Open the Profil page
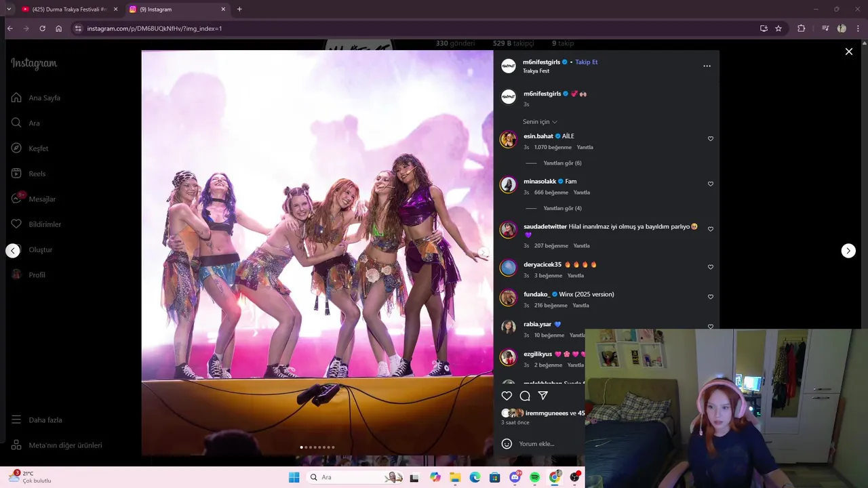868x488 pixels. (x=28, y=275)
